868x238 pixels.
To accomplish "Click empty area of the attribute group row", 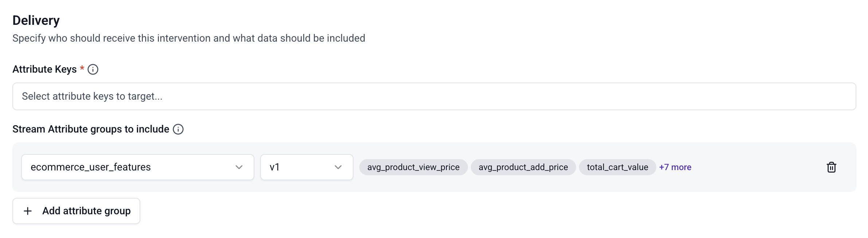I will pos(758,167).
